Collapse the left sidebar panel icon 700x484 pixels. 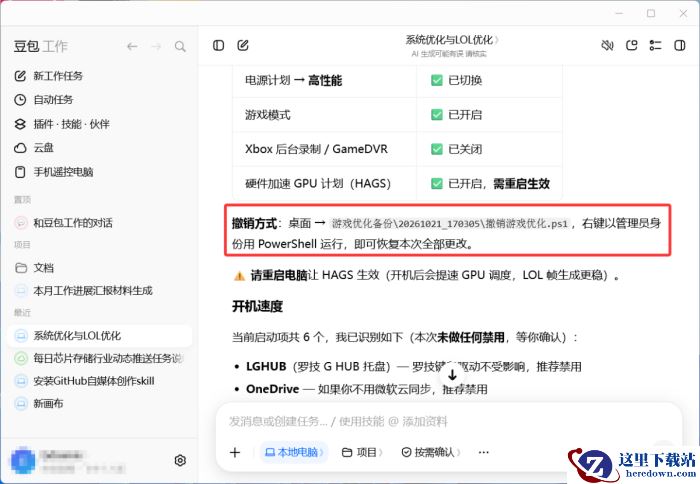(x=218, y=46)
